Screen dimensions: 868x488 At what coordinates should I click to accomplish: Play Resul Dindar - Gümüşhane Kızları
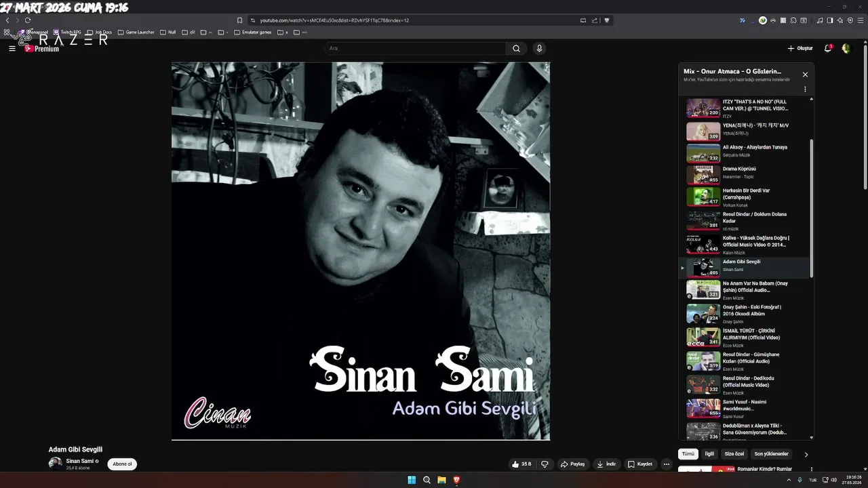(744, 361)
